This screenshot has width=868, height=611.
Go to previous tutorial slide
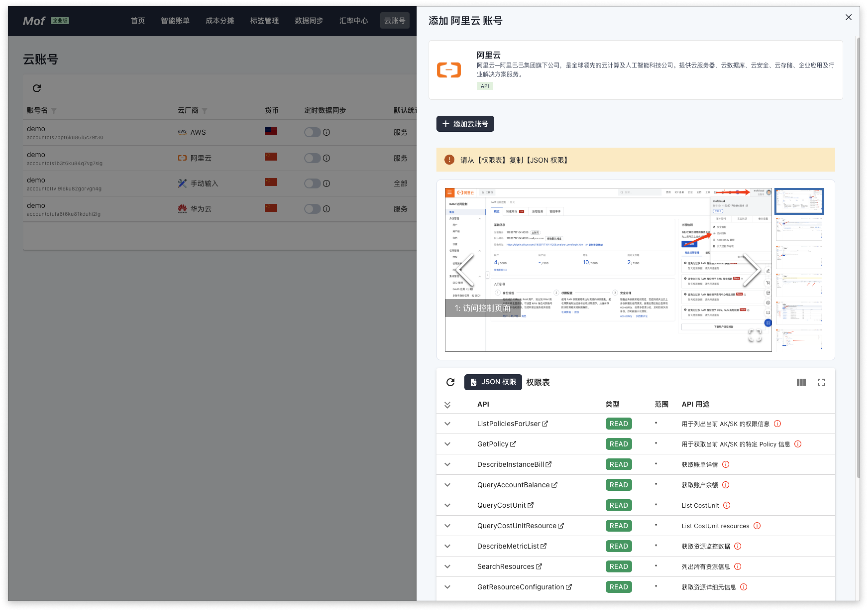(x=465, y=270)
